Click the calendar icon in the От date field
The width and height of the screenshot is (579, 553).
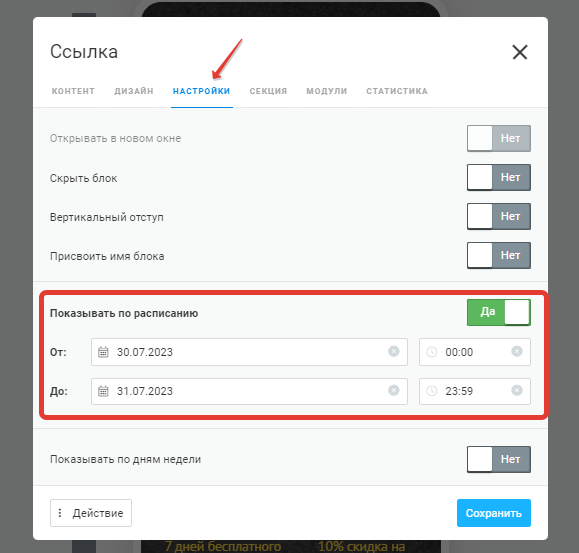(x=103, y=352)
